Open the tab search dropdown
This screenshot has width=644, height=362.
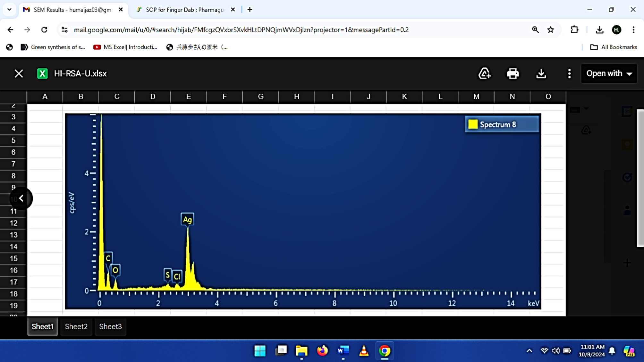(x=9, y=10)
